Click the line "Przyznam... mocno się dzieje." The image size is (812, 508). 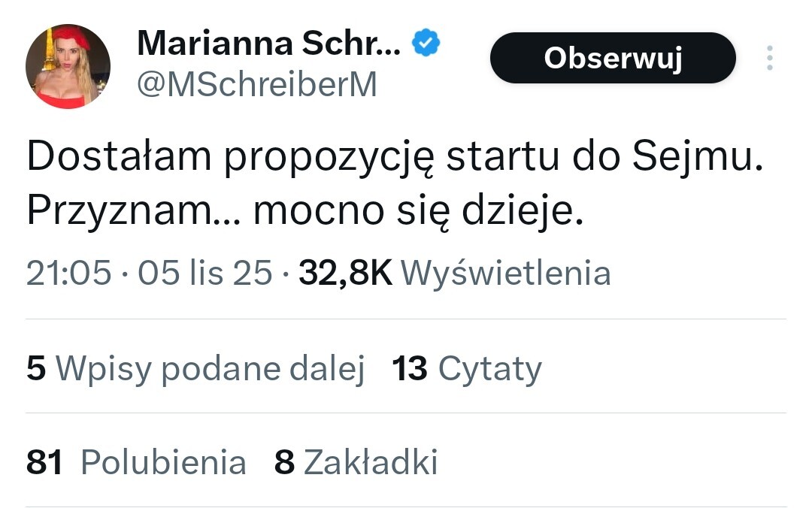click(304, 213)
